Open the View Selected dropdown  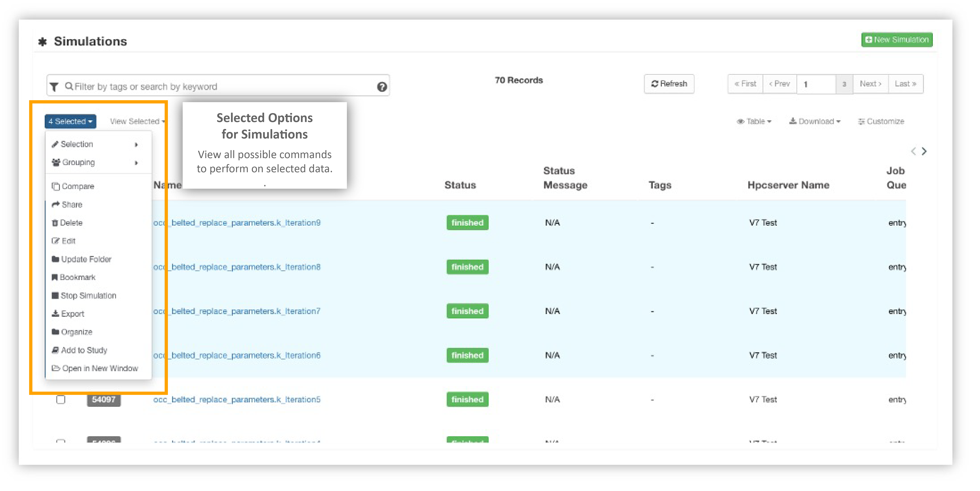click(137, 121)
